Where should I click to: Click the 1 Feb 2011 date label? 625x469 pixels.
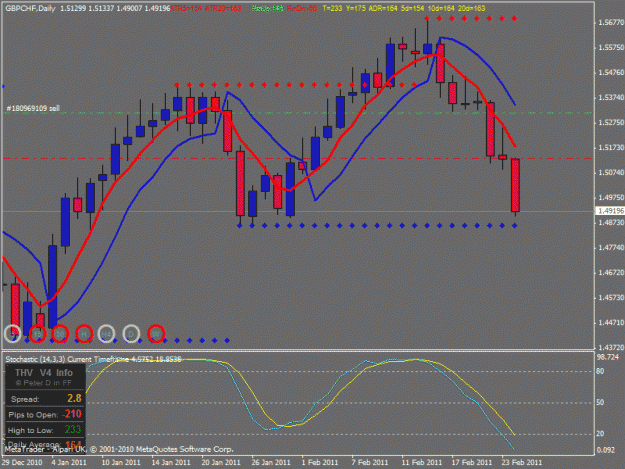320,462
